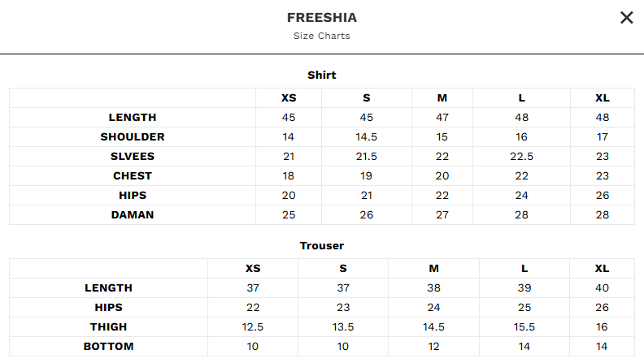Select the CHEST row label

[x=133, y=176]
